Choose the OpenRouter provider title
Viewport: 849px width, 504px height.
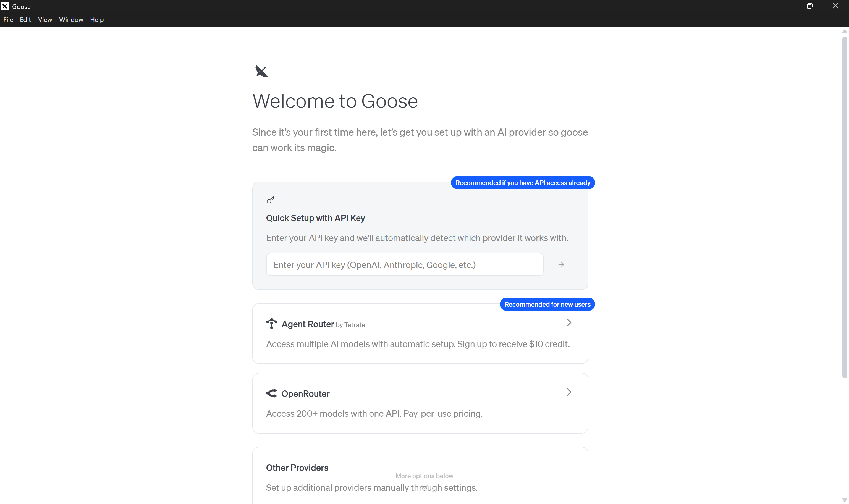pos(305,394)
